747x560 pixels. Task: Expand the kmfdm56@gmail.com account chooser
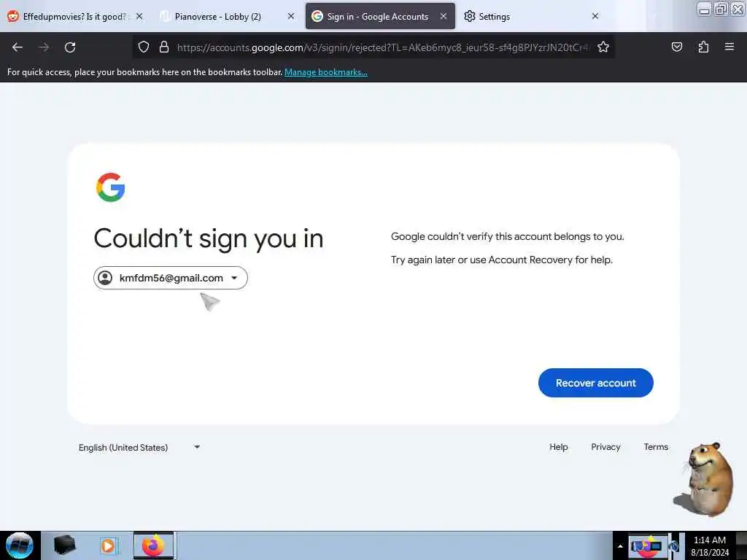(x=171, y=278)
